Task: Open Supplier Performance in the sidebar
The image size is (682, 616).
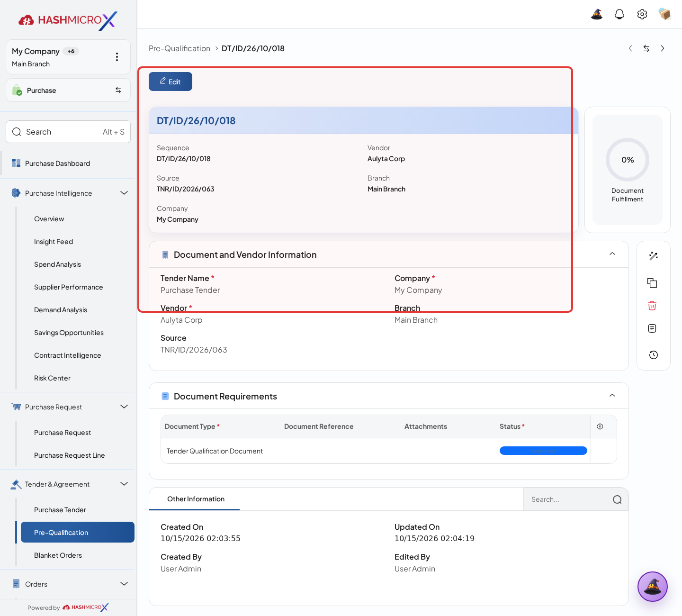Action: (68, 287)
